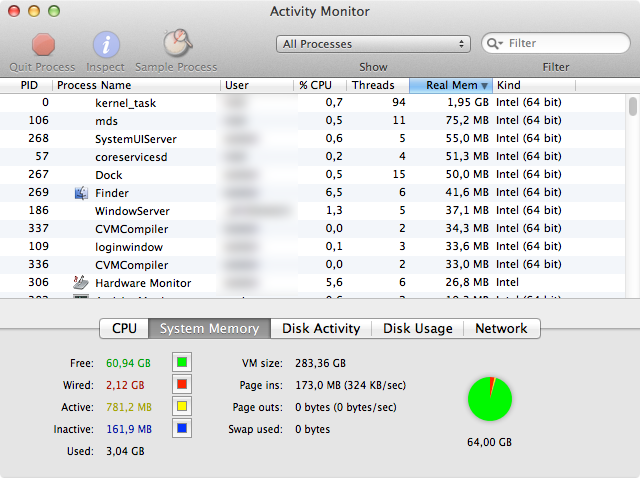Sort by Process Name column header

[136, 85]
